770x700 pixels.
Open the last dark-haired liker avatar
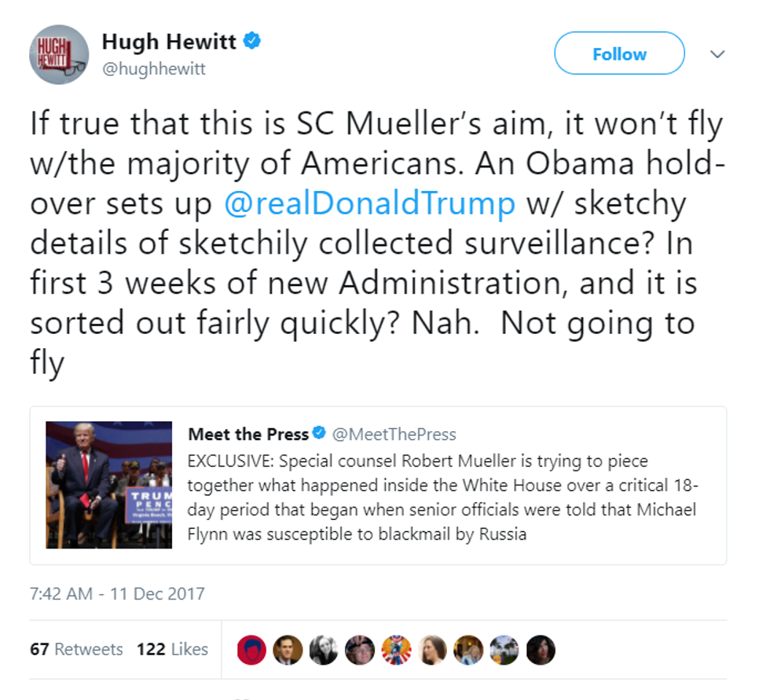[541, 650]
